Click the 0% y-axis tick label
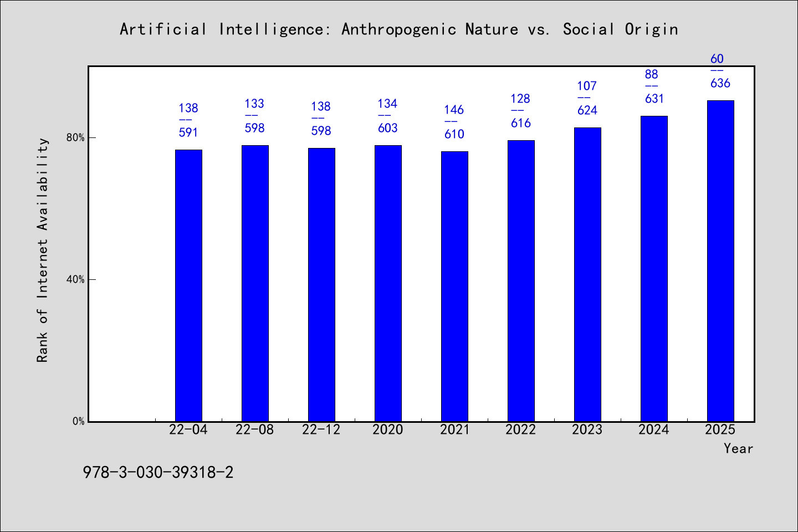The height and width of the screenshot is (532, 798). 78,421
